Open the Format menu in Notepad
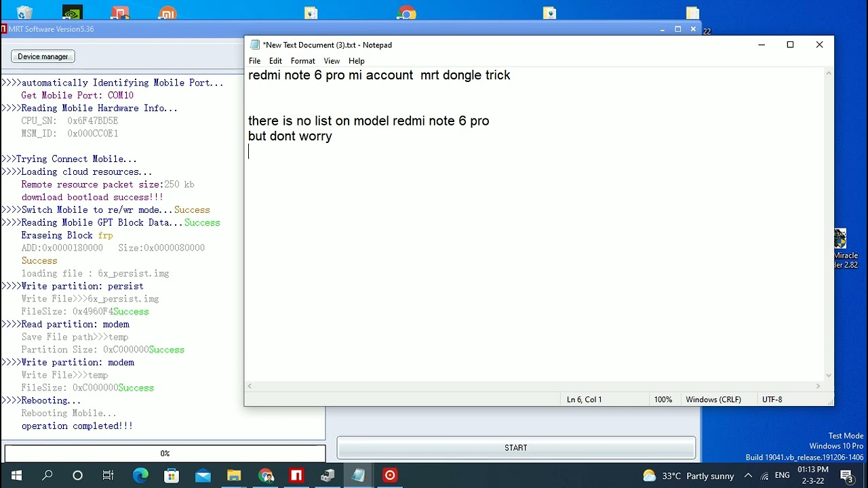This screenshot has width=868, height=488. (x=302, y=61)
